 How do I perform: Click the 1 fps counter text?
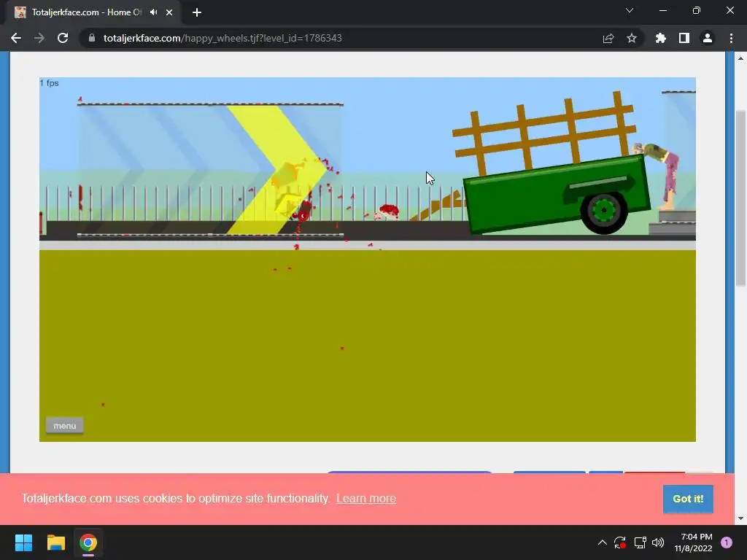click(x=49, y=83)
